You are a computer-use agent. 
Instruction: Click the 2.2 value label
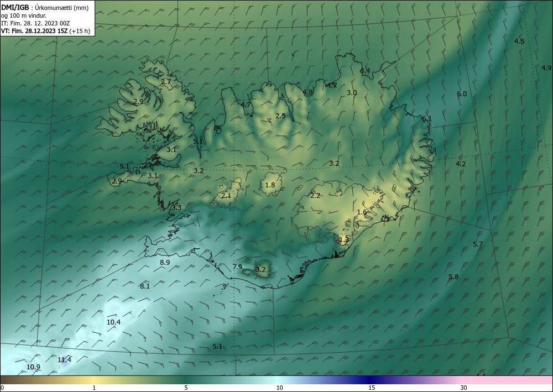click(x=315, y=195)
